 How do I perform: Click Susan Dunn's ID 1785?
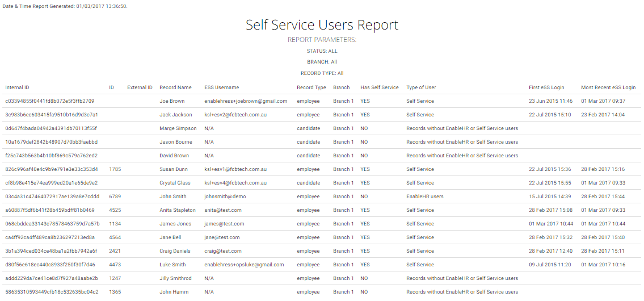(x=115, y=169)
